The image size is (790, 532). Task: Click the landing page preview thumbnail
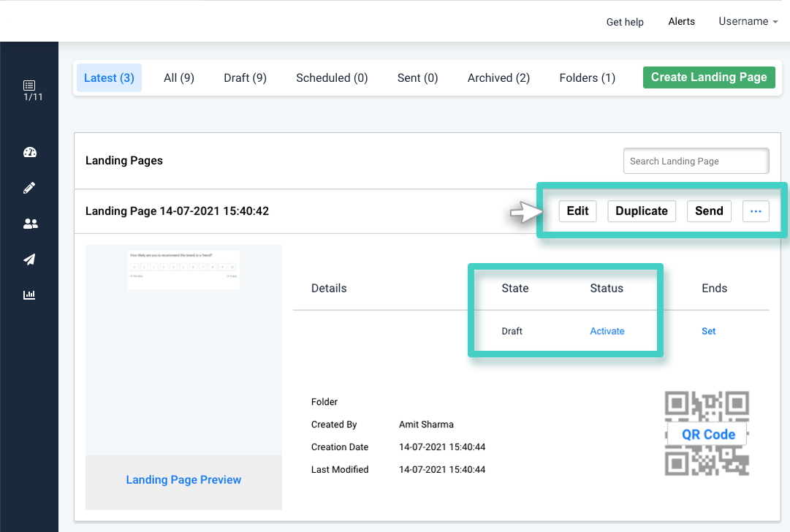[x=183, y=270]
